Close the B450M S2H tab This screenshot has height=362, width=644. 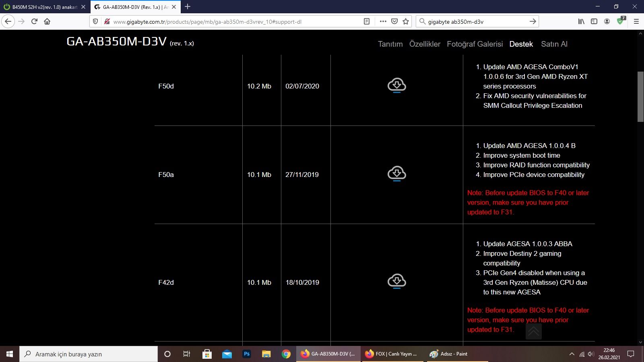83,7
